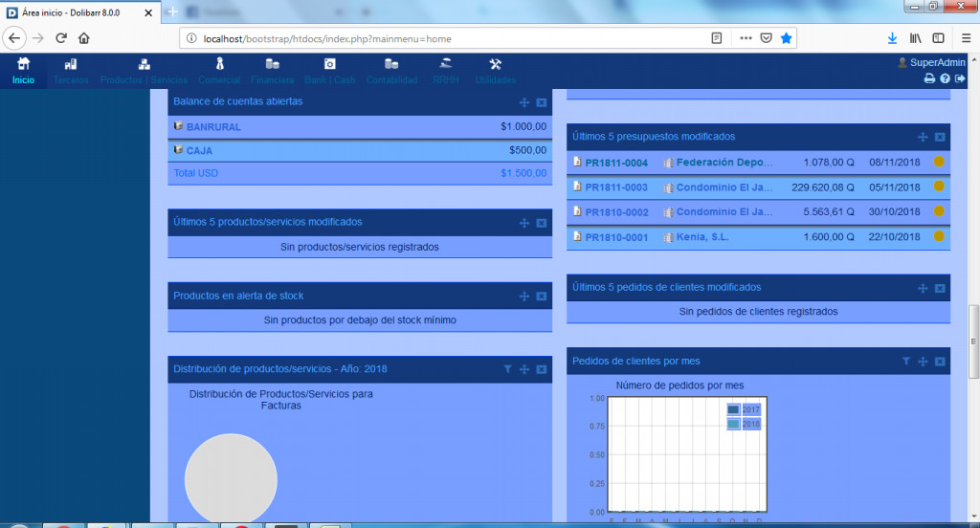Screen dimensions: 980x528
Task: Move the Últimos 5 productos/servicios box
Action: point(524,223)
